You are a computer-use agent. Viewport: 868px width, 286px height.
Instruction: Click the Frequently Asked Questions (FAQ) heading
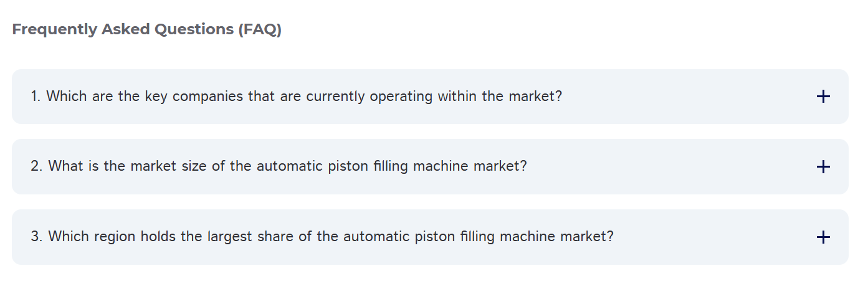[x=147, y=29]
